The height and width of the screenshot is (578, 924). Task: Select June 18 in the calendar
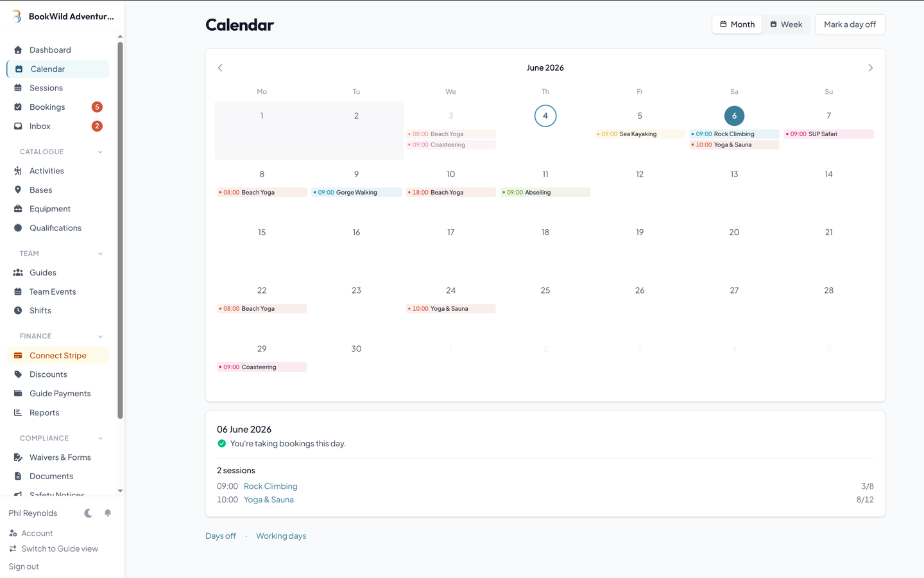pos(545,232)
